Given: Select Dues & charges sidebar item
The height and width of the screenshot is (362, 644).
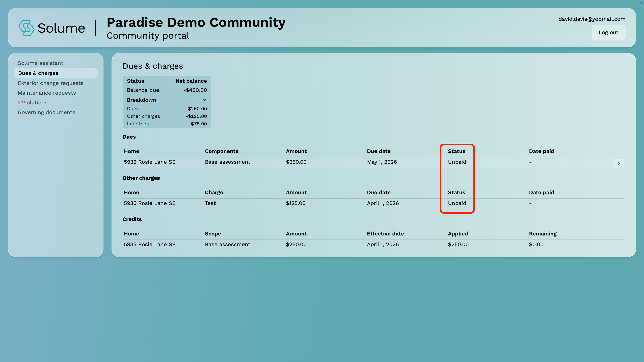Looking at the screenshot, I should pyautogui.click(x=56, y=73).
